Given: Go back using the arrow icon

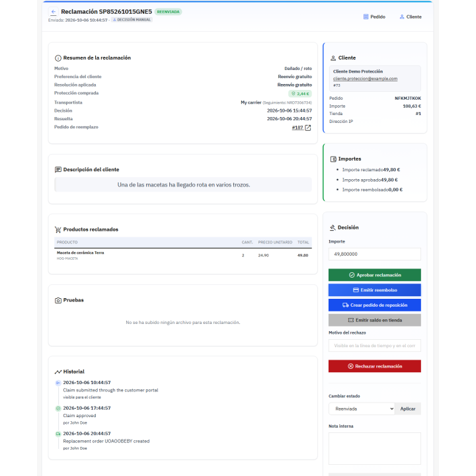Looking at the screenshot, I should point(54,12).
